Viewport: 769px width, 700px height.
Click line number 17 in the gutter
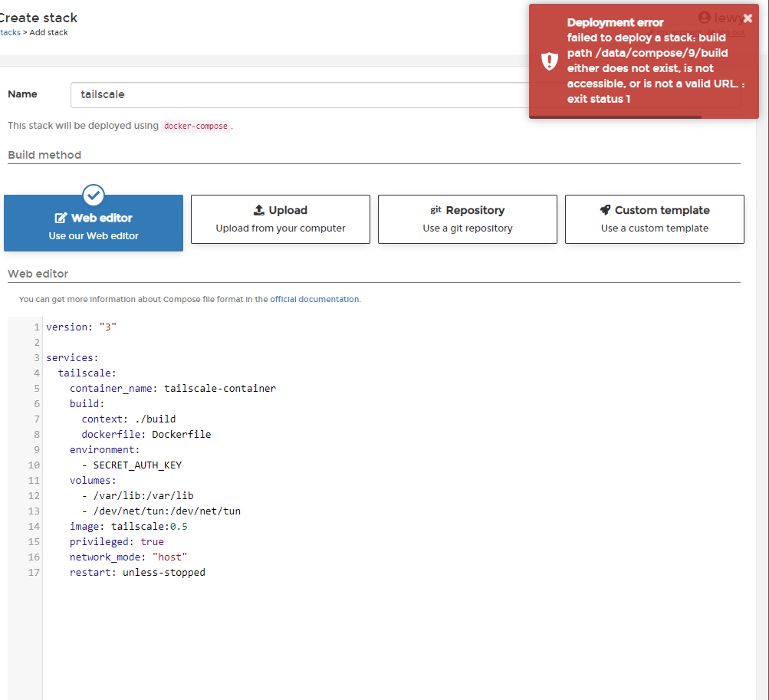pos(33,573)
